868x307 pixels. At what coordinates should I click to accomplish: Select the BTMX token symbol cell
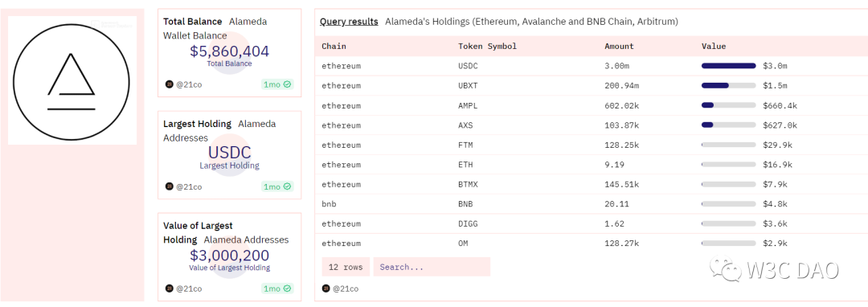coord(468,184)
